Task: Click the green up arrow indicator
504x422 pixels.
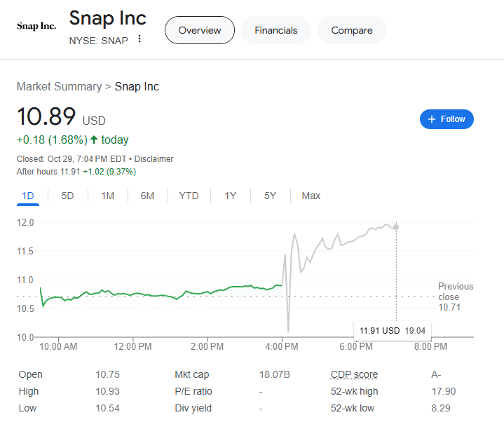Action: [x=94, y=139]
